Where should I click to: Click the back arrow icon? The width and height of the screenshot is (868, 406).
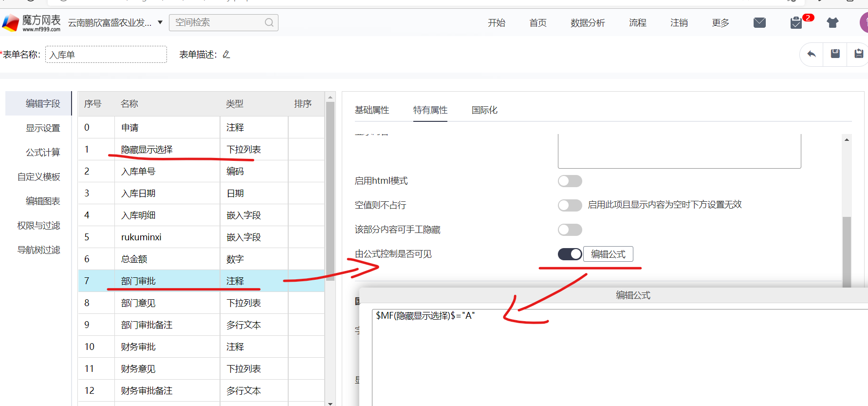[x=812, y=54]
